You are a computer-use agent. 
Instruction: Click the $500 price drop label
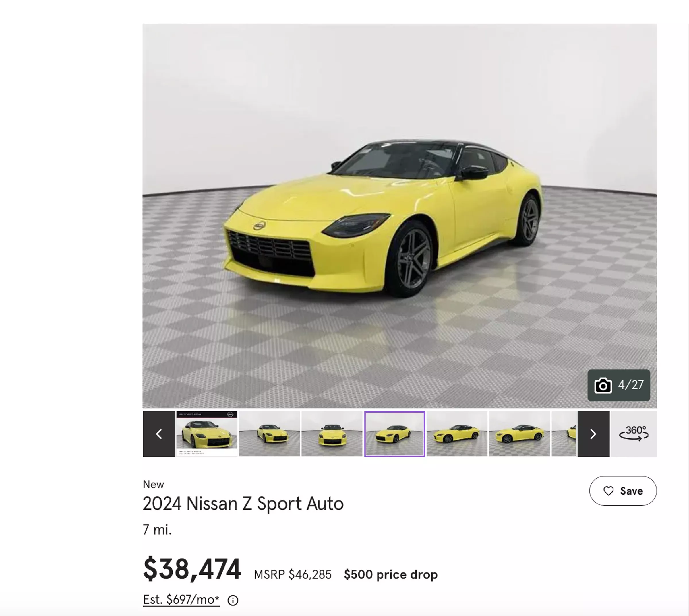pyautogui.click(x=391, y=574)
